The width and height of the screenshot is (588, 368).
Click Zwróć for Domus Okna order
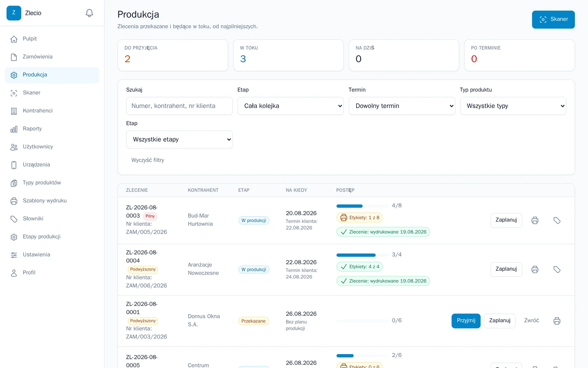click(x=531, y=321)
